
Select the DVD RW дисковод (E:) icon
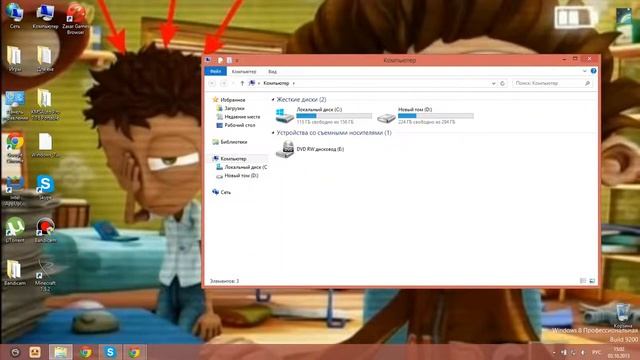coord(284,149)
